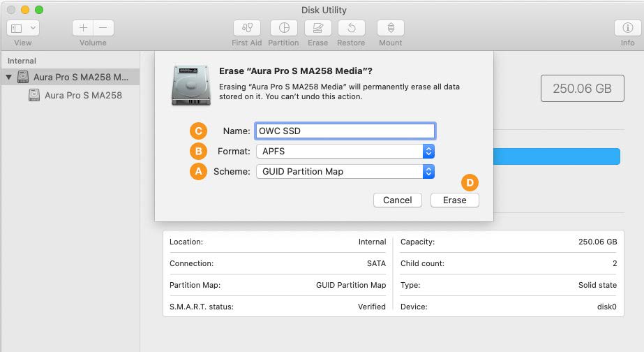Open the View options dropdown
This screenshot has height=352, width=644.
(x=23, y=28)
